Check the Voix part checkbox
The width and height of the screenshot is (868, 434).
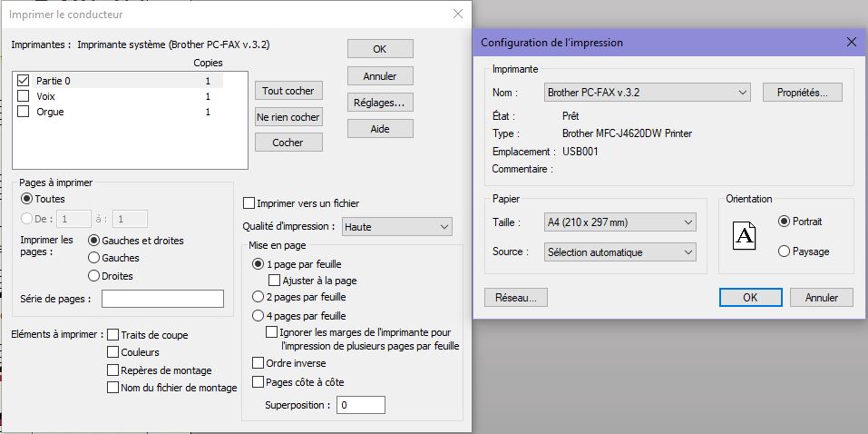click(24, 96)
